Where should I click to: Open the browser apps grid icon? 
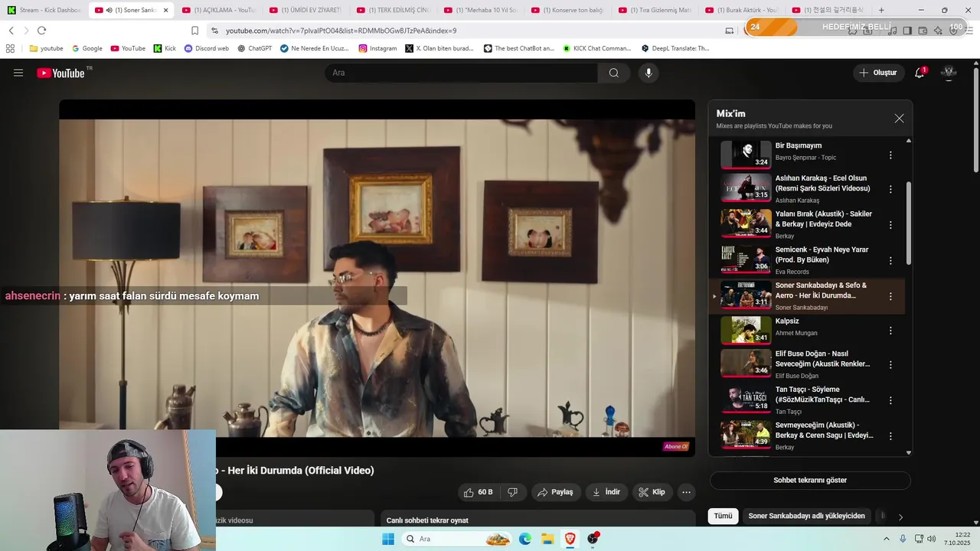(x=10, y=48)
